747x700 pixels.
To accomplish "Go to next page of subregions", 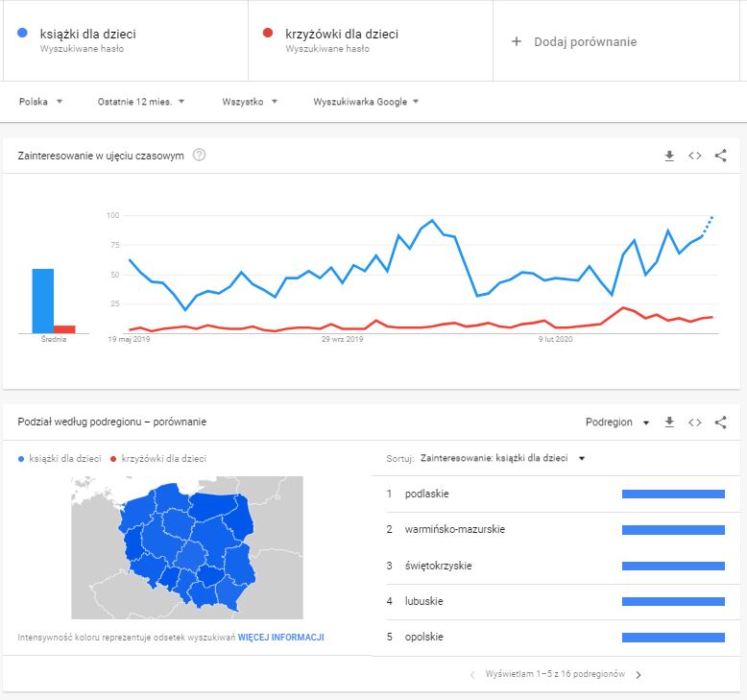I will [639, 674].
